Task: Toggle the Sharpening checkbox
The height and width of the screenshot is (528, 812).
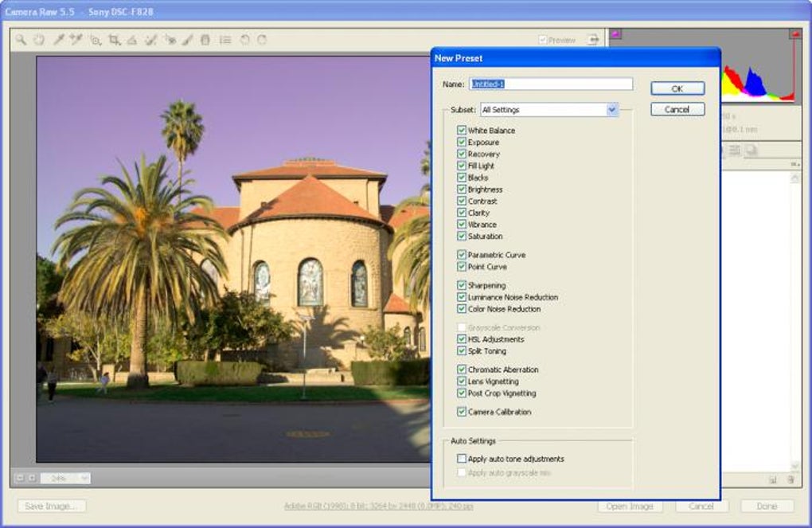Action: coord(462,285)
